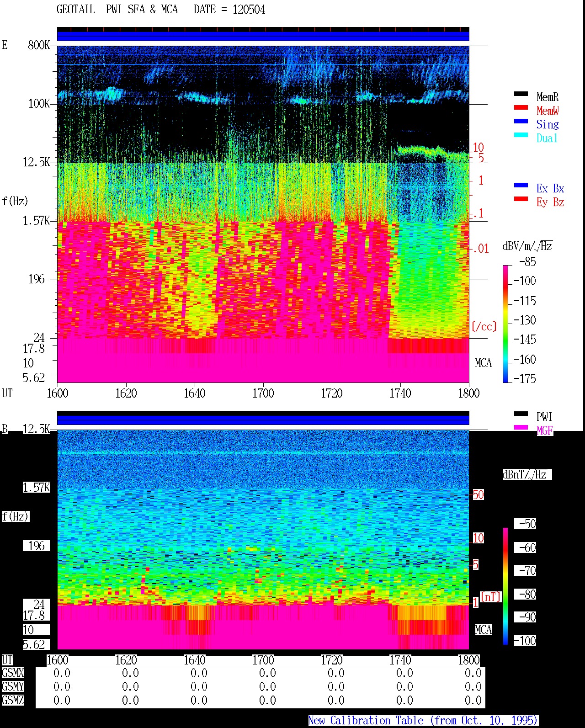The width and height of the screenshot is (585, 728).
Task: Select the Ex Bx legend label
Action: (x=550, y=188)
